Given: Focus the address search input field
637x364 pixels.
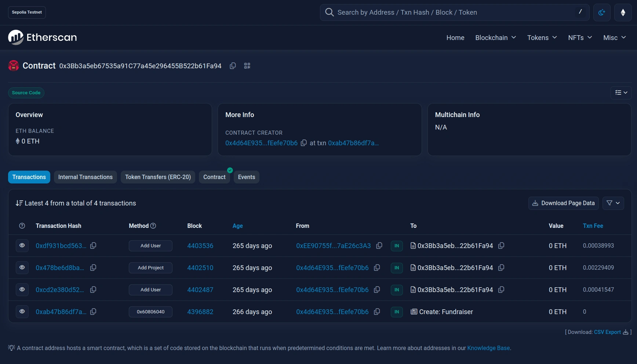Looking at the screenshot, I should coord(454,12).
